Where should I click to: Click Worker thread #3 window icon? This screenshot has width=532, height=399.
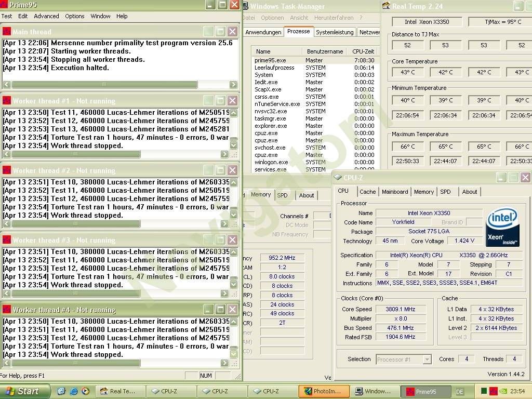6,240
